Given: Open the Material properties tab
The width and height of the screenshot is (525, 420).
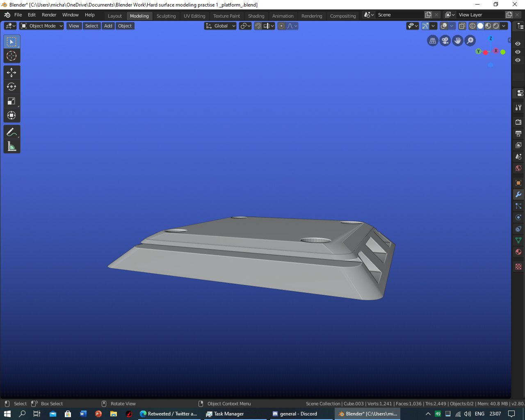Looking at the screenshot, I should coord(518,252).
